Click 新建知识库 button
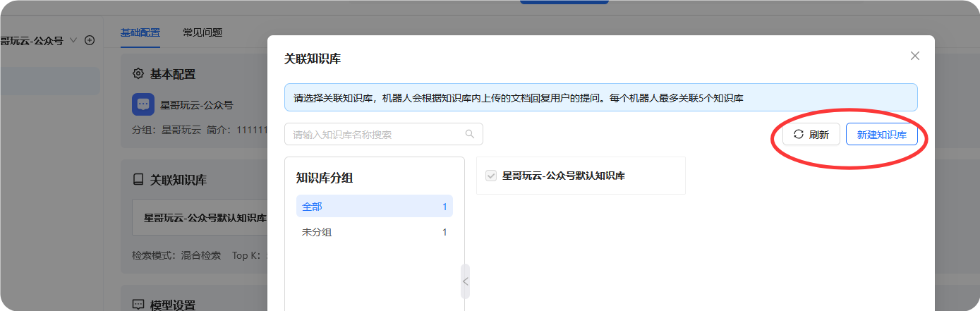 pyautogui.click(x=882, y=134)
